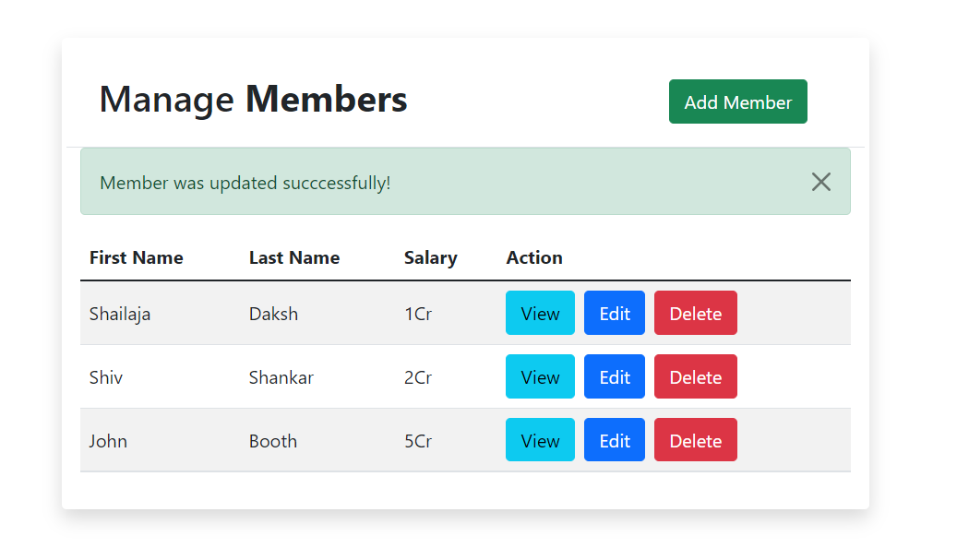Screen dimensions: 957x560
Task: Click the Last Name column header
Action: click(x=294, y=257)
